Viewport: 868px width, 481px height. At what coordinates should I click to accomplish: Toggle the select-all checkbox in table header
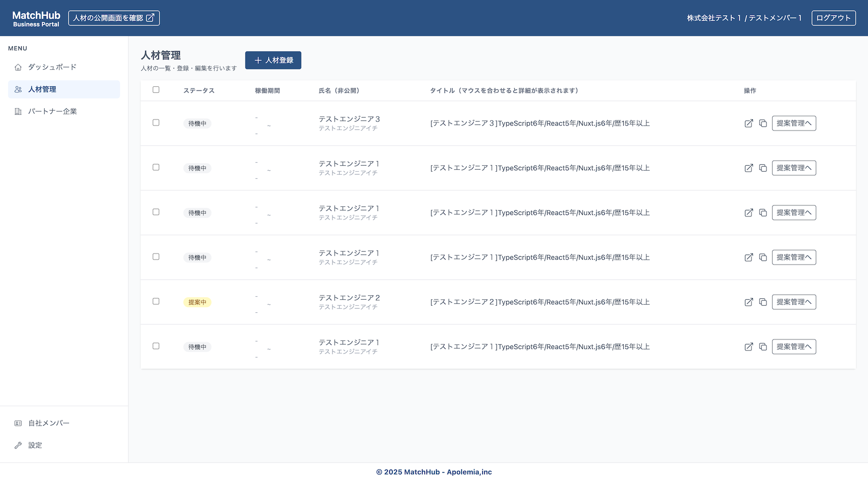coord(156,90)
